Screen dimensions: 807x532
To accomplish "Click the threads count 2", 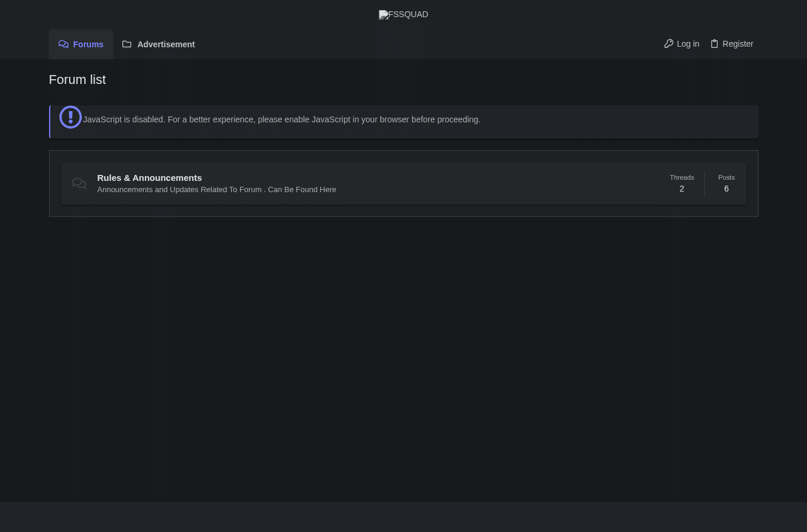I will pos(682,189).
